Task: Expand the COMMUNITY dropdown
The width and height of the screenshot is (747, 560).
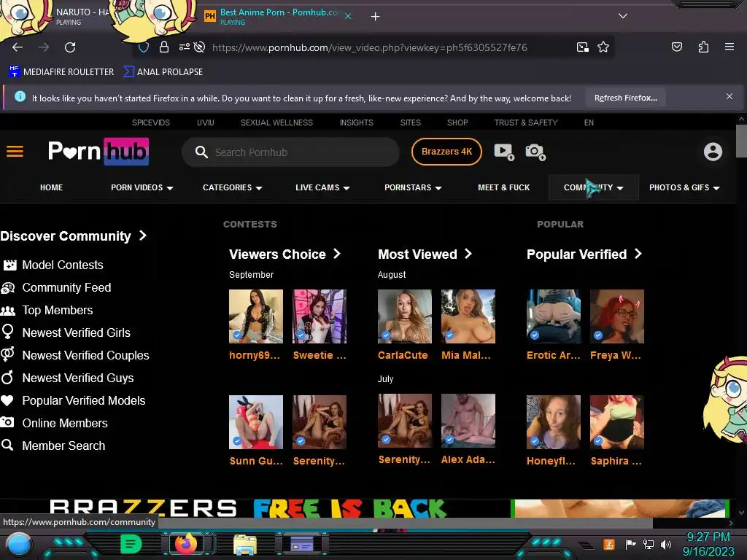Action: tap(593, 187)
